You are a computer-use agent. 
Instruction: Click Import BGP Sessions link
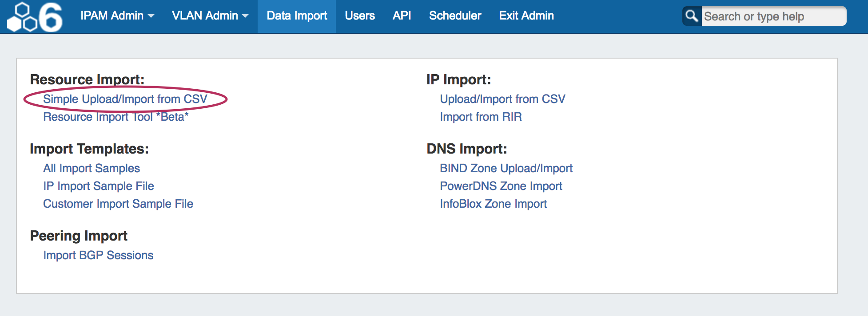click(98, 255)
